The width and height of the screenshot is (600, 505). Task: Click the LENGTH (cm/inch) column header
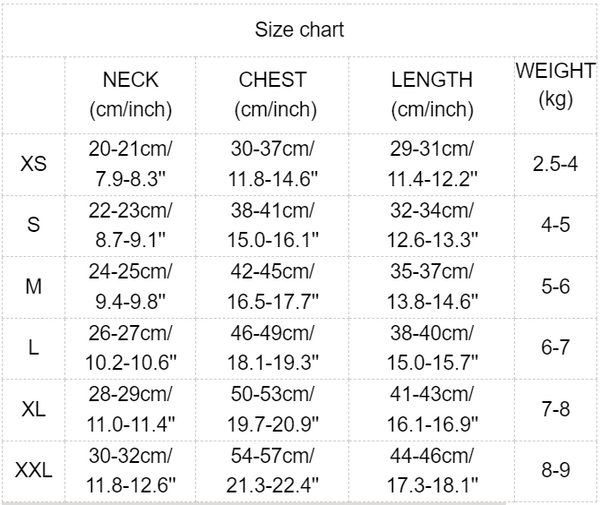[432, 94]
